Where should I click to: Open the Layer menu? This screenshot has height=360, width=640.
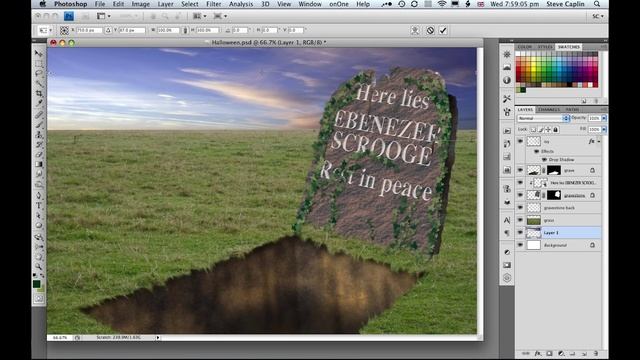[165, 4]
